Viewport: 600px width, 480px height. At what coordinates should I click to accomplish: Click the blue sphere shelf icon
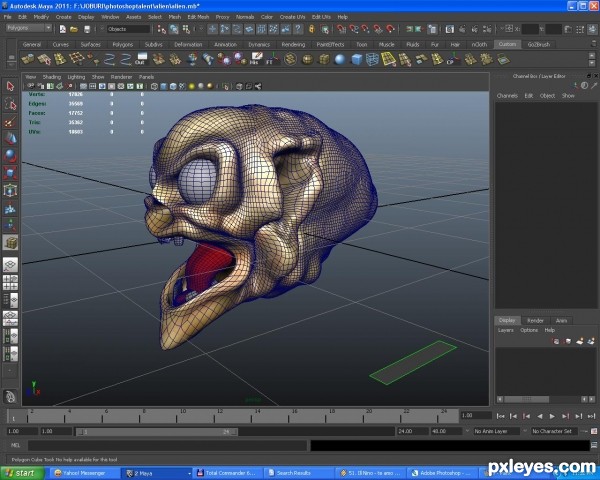pyautogui.click(x=340, y=59)
